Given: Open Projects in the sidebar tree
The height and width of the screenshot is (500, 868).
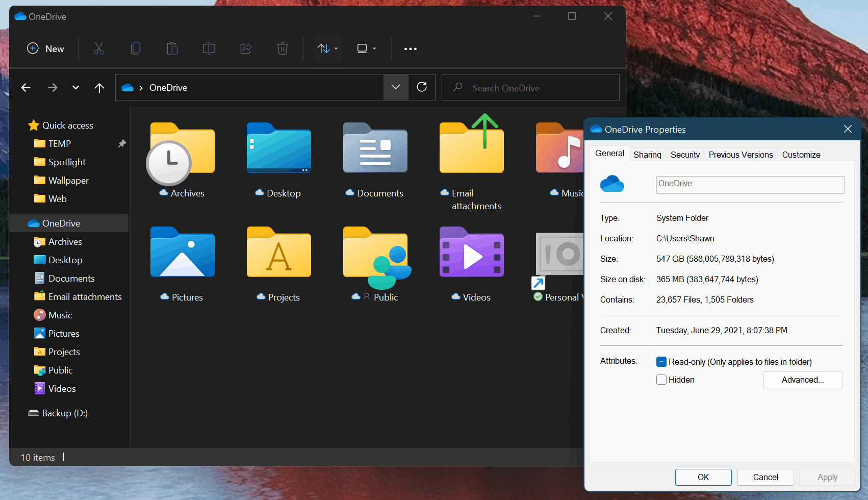Looking at the screenshot, I should [64, 352].
